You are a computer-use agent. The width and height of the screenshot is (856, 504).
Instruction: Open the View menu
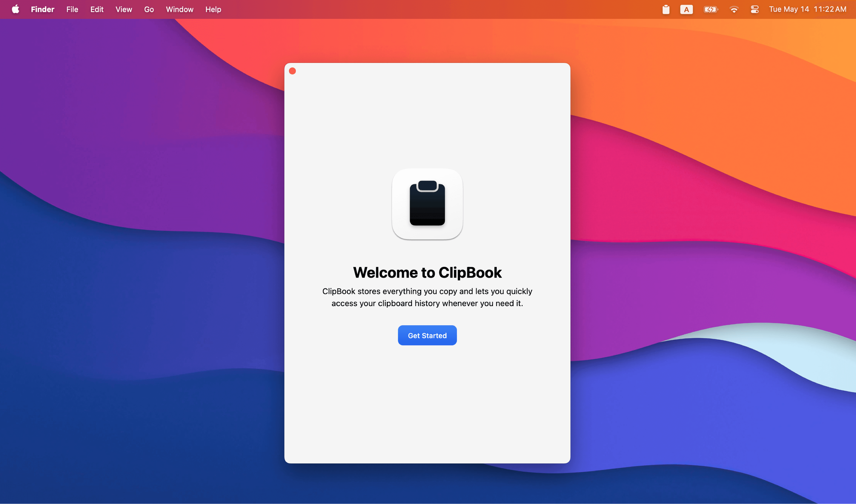(x=123, y=9)
